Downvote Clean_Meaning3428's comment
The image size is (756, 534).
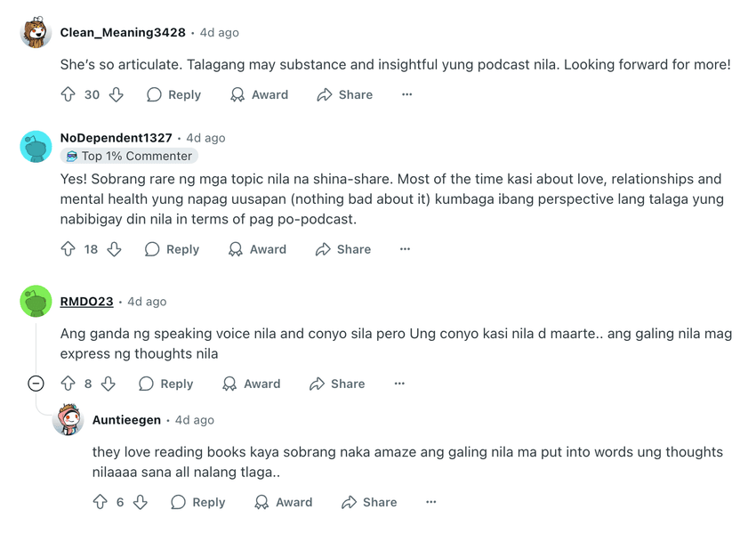(116, 94)
